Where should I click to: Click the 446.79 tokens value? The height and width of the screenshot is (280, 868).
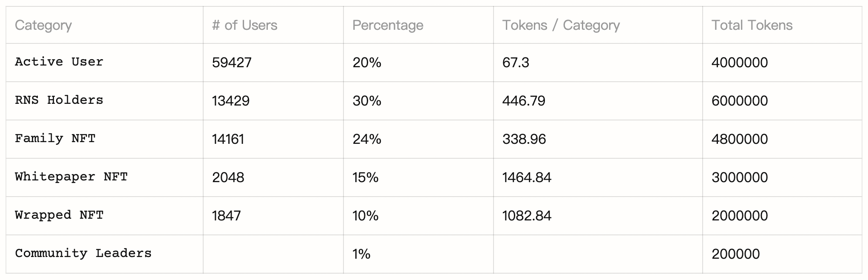pos(523,101)
